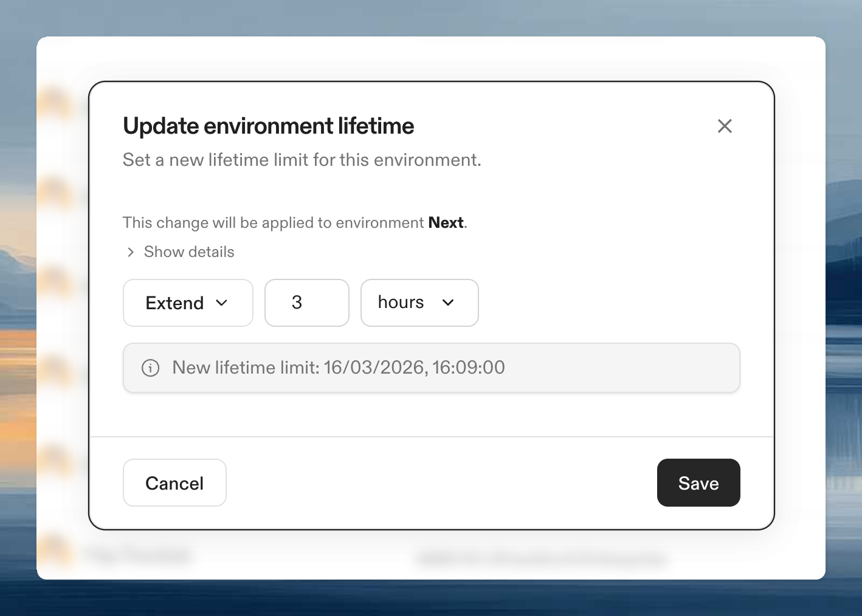Click Save to apply the new lifetime

click(x=698, y=482)
